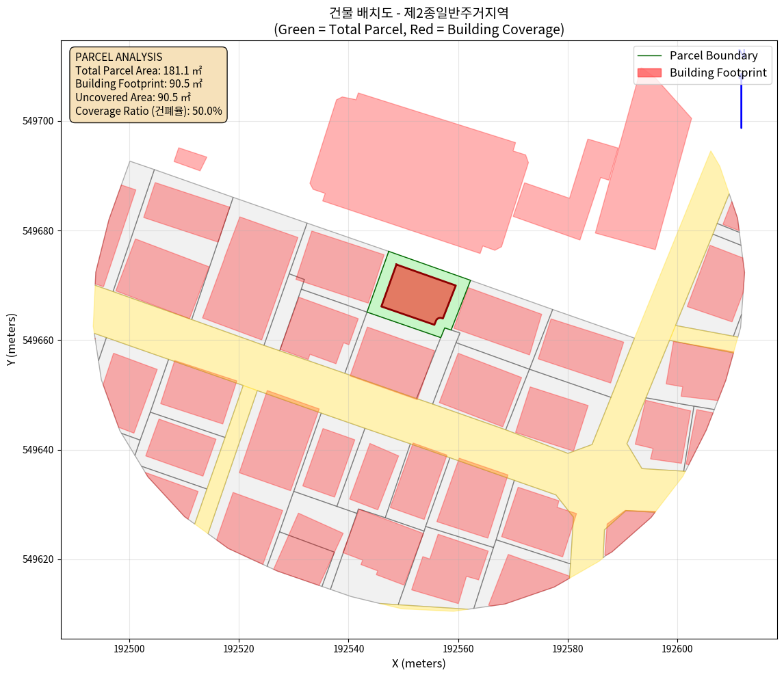The image size is (784, 677).
Task: Select the "Building Footprint" legend label
Action: coord(718,72)
